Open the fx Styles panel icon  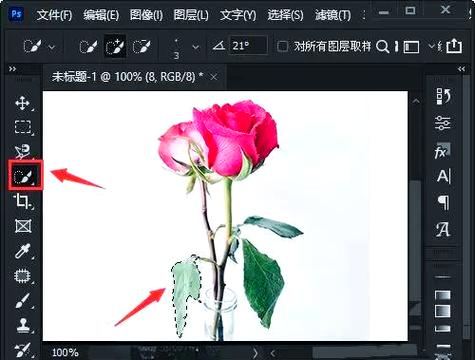442,151
